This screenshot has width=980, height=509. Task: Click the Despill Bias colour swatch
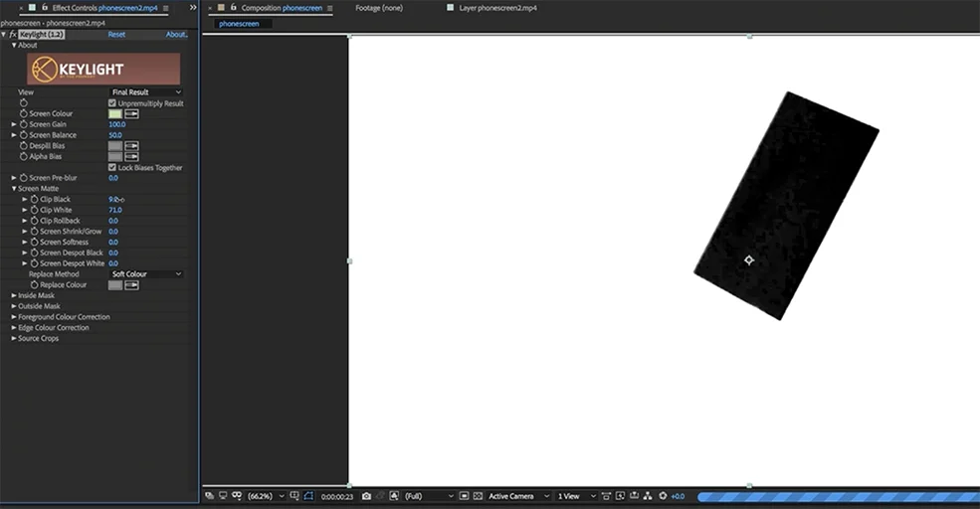115,145
